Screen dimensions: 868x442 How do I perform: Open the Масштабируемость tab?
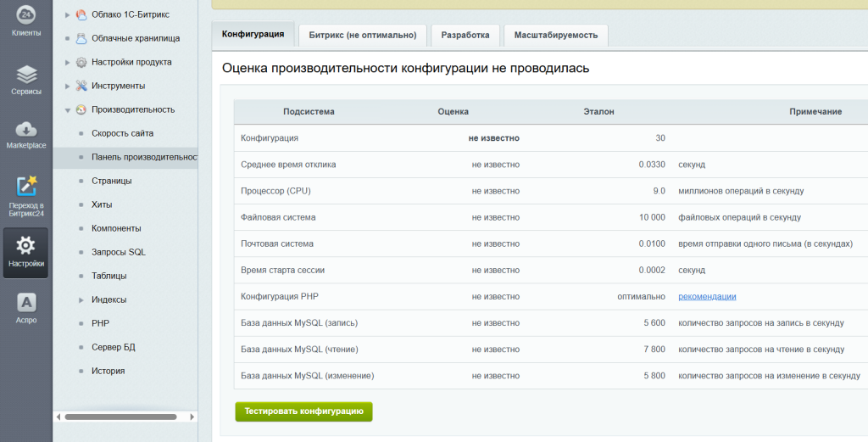point(555,35)
